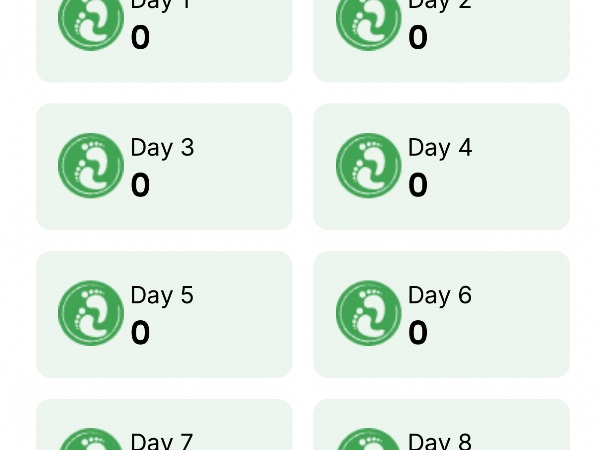Tap the Day 6 label text
The image size is (600, 450).
click(x=440, y=295)
